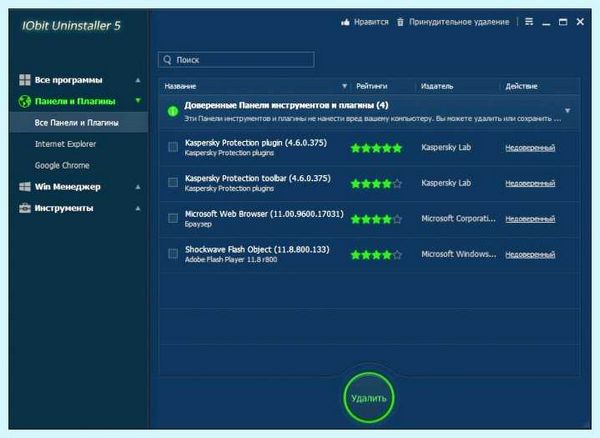
Task: Click the Microsoft Corporati... publisher cell
Action: [458, 219]
